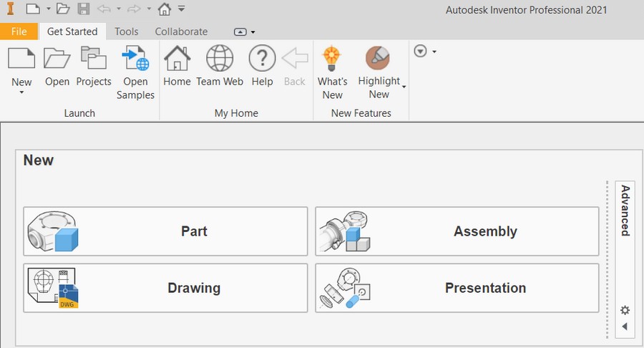Open the Redo history dropdown arrow
The height and width of the screenshot is (348, 644).
coord(149,9)
